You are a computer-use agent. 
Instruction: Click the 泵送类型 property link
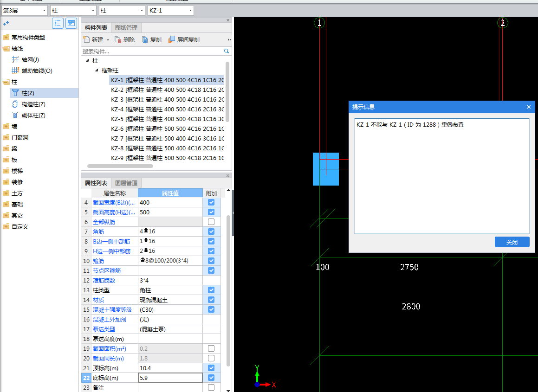[x=104, y=329]
